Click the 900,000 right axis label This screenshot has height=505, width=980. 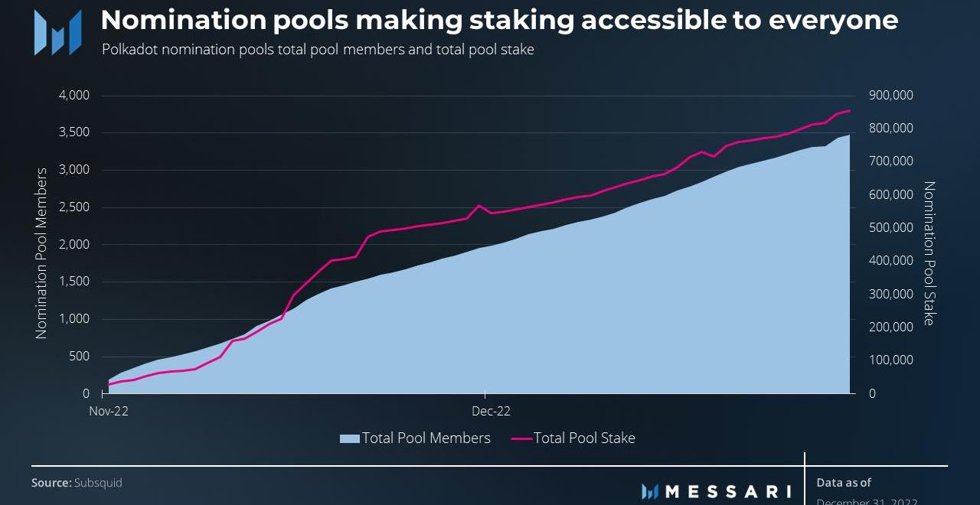[x=891, y=96]
